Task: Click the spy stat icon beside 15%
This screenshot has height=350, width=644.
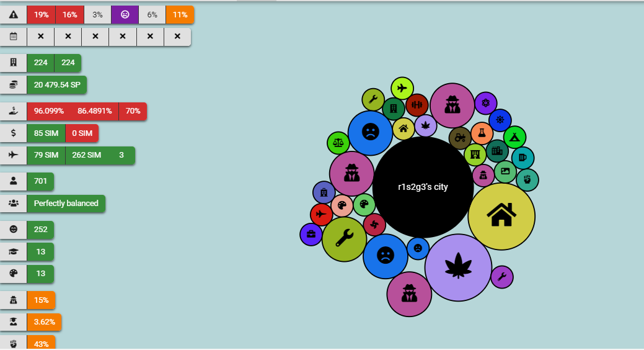Action: (x=14, y=300)
